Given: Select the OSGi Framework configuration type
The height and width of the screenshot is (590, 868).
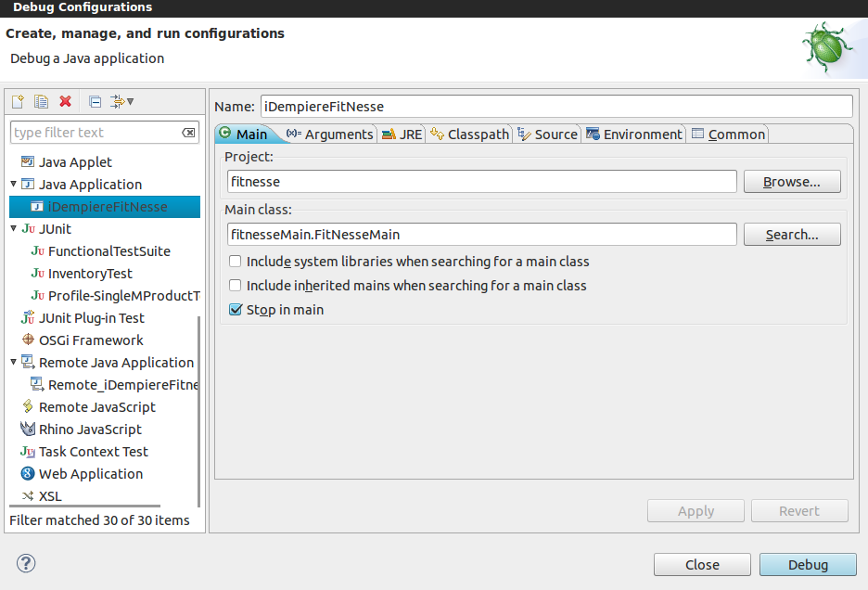Looking at the screenshot, I should pyautogui.click(x=91, y=340).
